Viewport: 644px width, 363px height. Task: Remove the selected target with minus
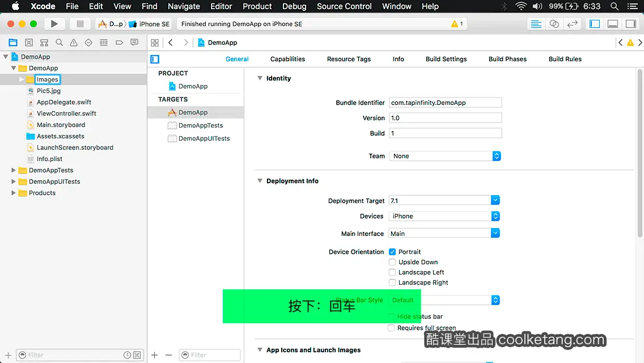coord(168,355)
